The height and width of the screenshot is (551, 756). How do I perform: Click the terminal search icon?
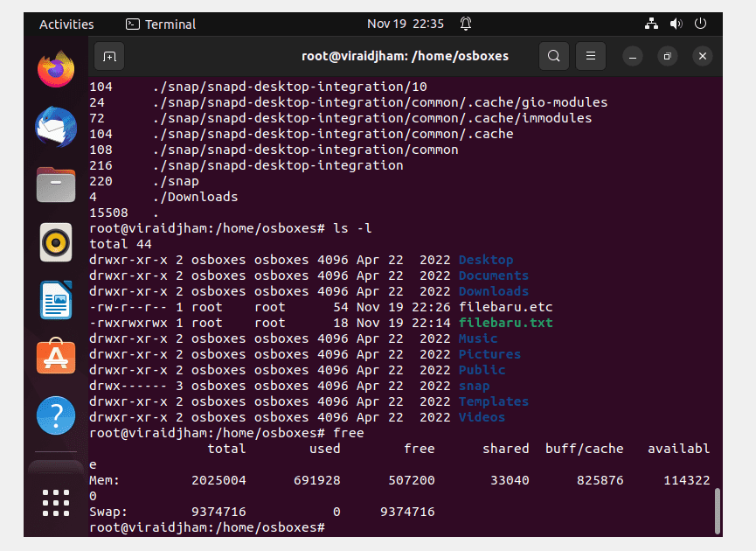(554, 57)
